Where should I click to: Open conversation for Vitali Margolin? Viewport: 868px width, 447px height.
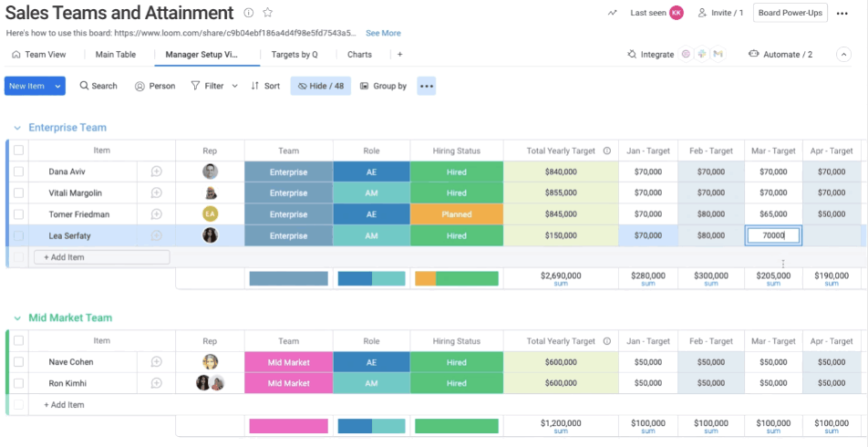tap(157, 192)
